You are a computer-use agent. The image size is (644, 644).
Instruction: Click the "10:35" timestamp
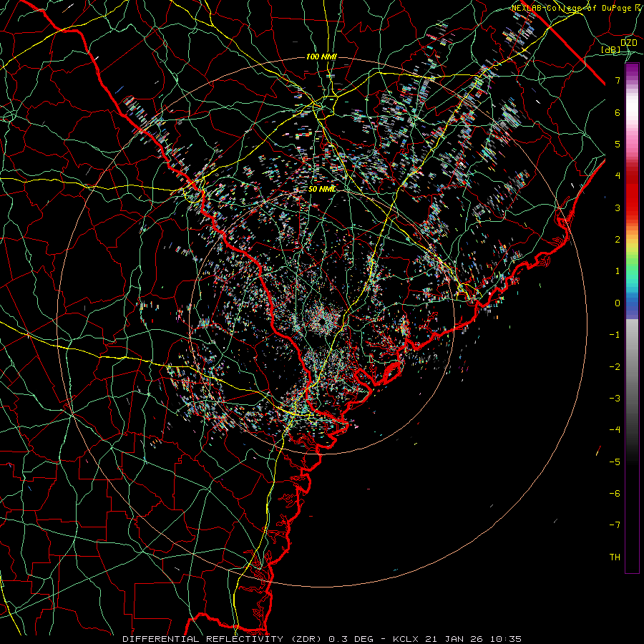(x=505, y=639)
